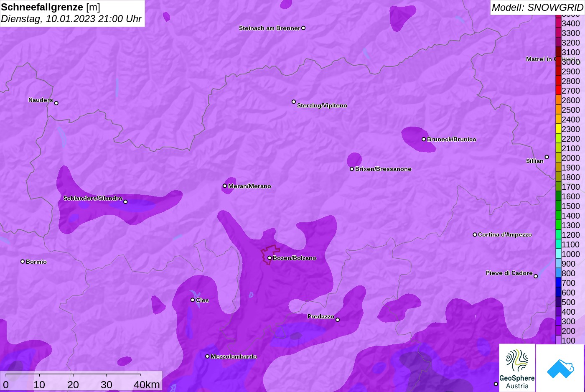Select the Nauders location marker dot
This screenshot has width=585, height=392.
click(56, 103)
